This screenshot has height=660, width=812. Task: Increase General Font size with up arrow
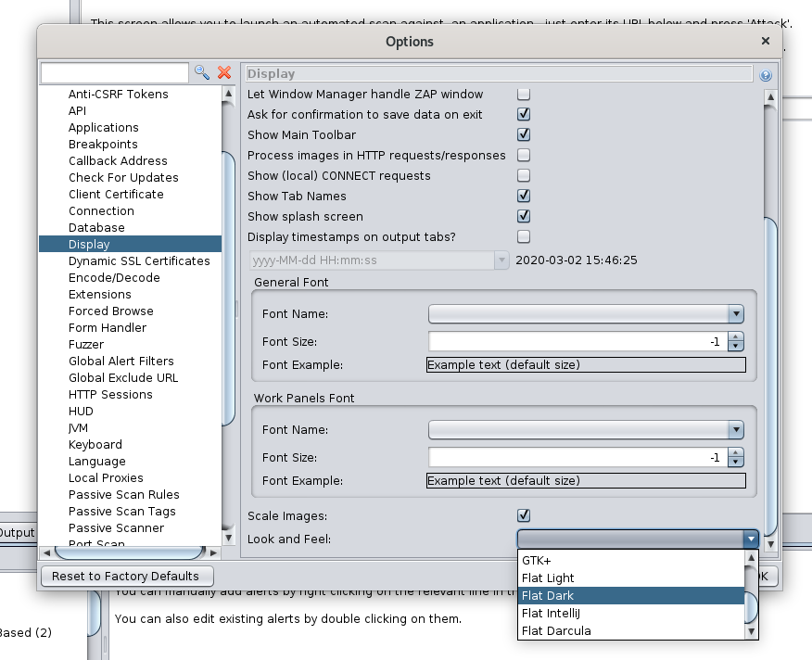click(736, 336)
